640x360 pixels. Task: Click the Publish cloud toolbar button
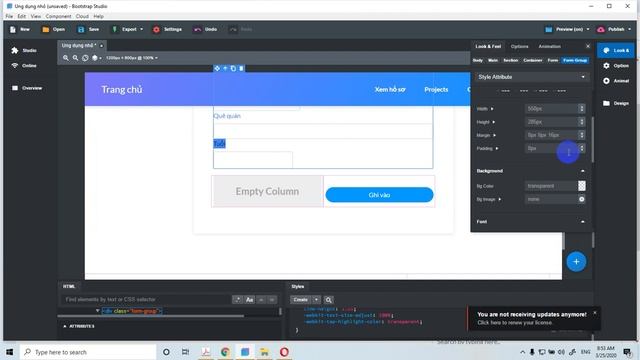click(x=614, y=29)
